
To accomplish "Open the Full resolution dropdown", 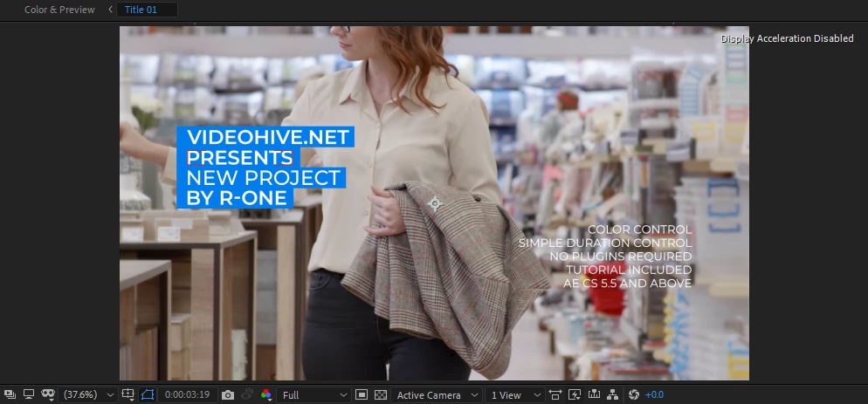I will click(313, 394).
